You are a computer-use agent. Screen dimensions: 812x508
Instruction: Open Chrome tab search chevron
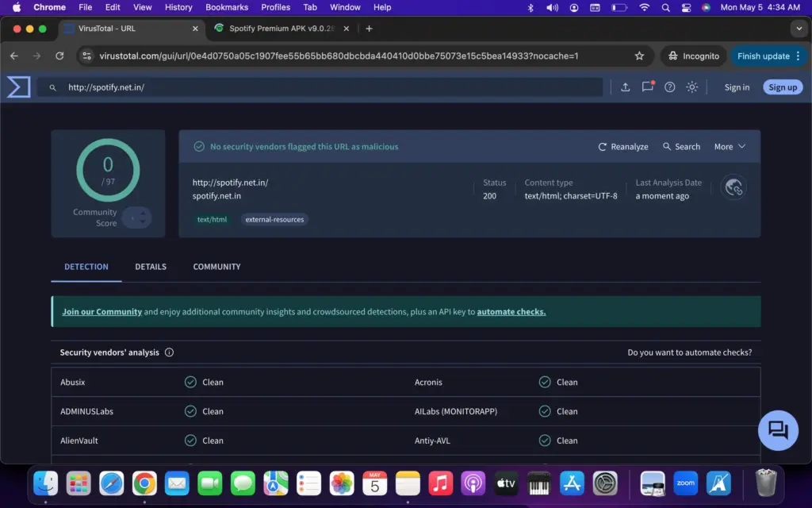coord(798,29)
